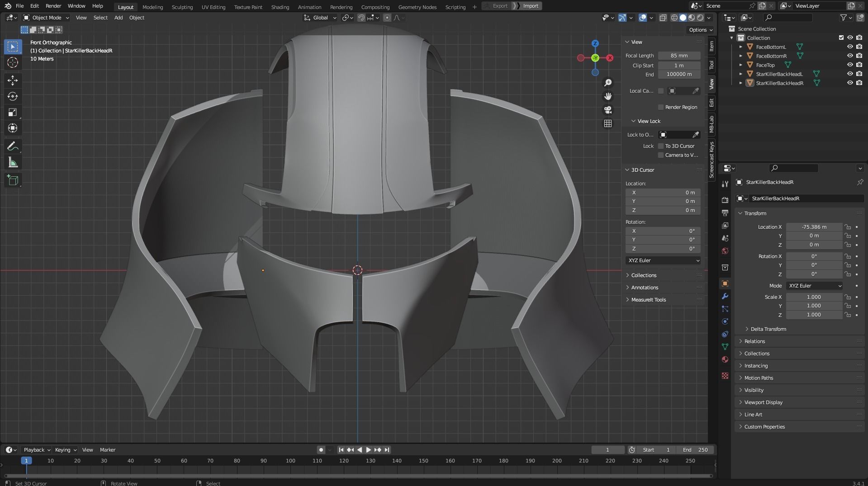Expand the Annotations panel
Image resolution: width=868 pixels, height=486 pixels.
(645, 288)
